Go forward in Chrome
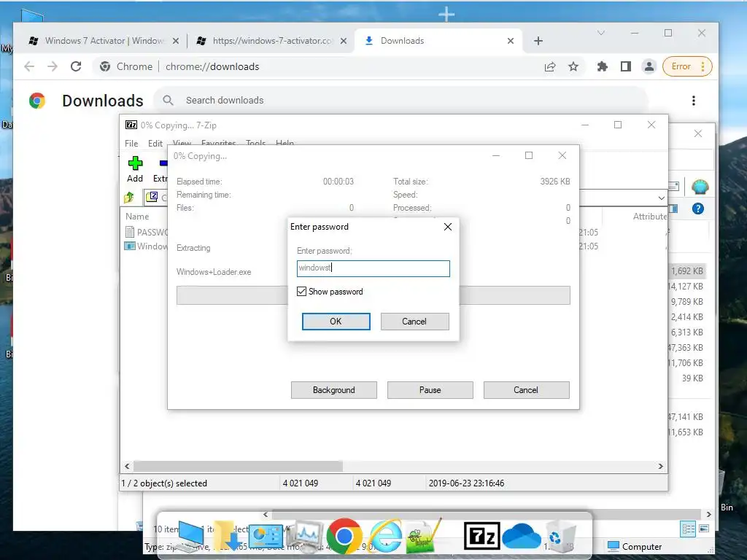747x560 pixels. pyautogui.click(x=53, y=66)
